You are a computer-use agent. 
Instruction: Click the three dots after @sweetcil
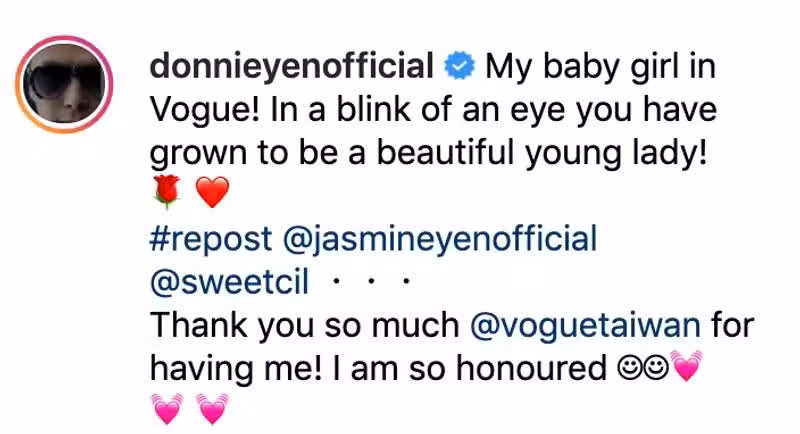[371, 281]
